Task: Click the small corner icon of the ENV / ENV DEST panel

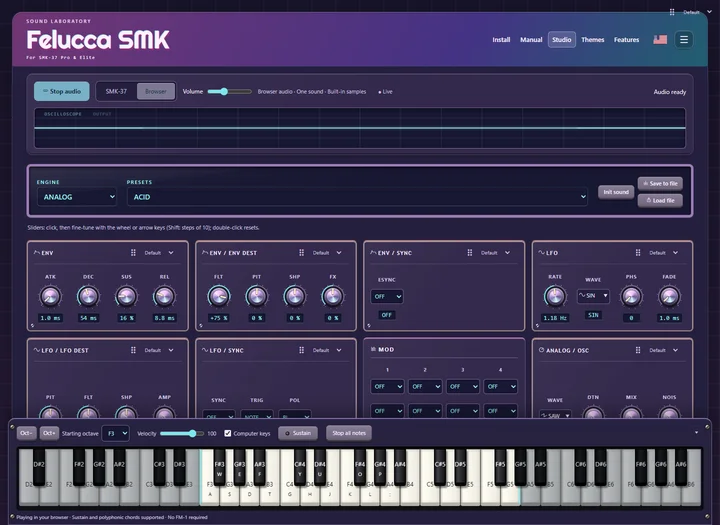Action: pos(201,325)
